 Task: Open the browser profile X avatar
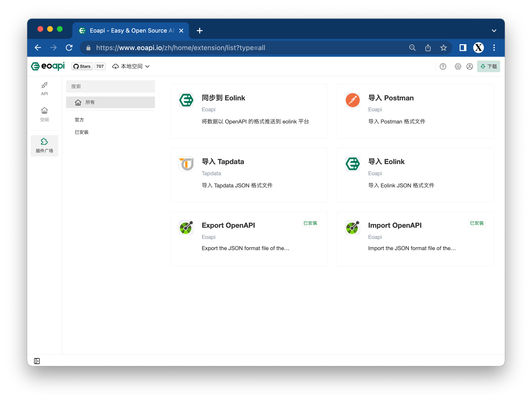pos(478,48)
